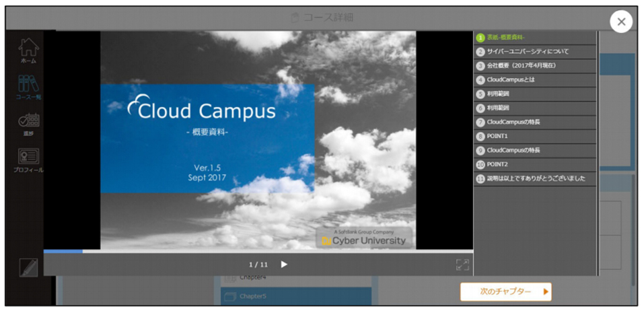Select Chapter5 in background course list
644x311 pixels.
pos(295,296)
